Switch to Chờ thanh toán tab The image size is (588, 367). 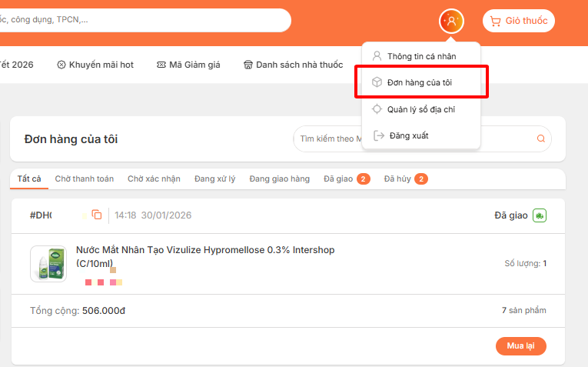tap(85, 178)
